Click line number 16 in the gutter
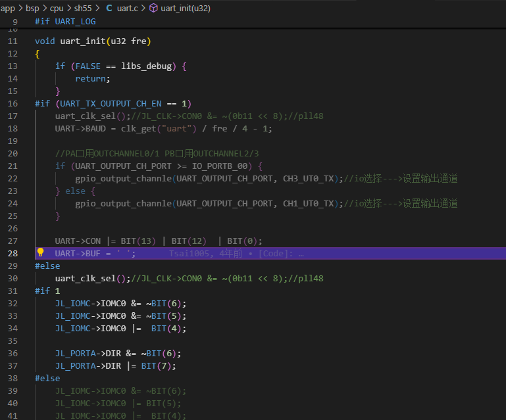506x420 pixels. point(13,103)
